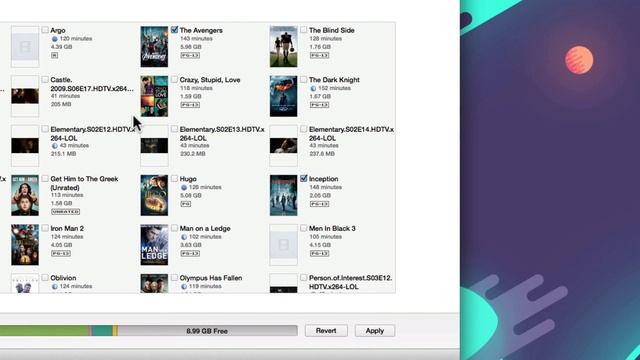Image resolution: width=640 pixels, height=360 pixels.
Task: Click Inception's PG-13 rating badge
Action: click(x=320, y=204)
